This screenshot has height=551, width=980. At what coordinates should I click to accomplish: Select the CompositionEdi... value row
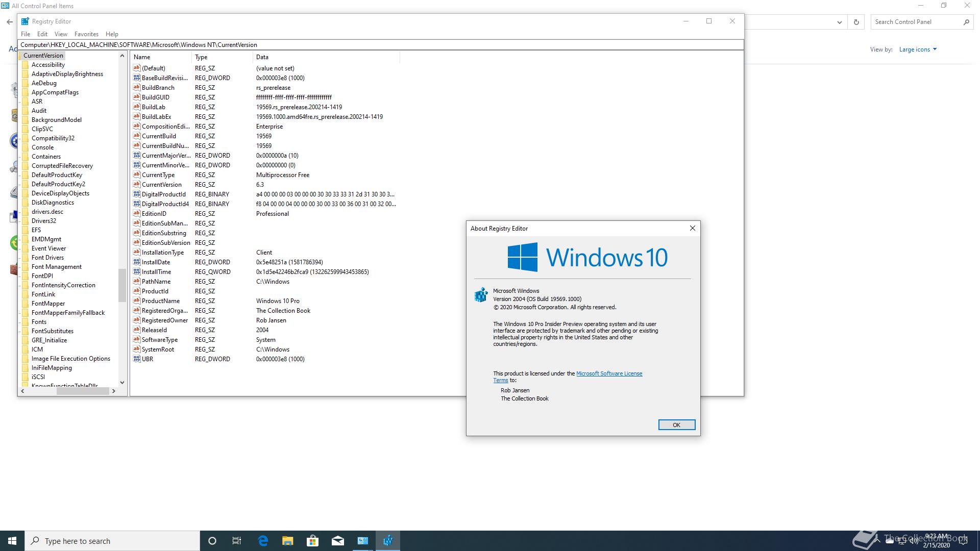pyautogui.click(x=265, y=126)
